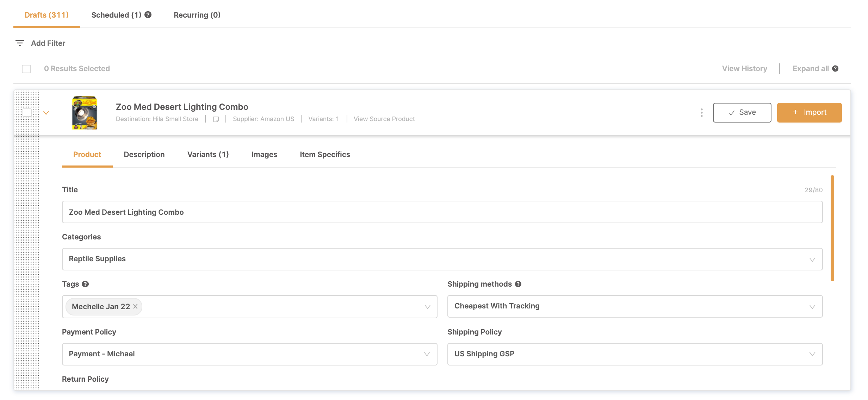This screenshot has width=868, height=400.
Task: Open the Item Specifics tab
Action: tap(325, 155)
